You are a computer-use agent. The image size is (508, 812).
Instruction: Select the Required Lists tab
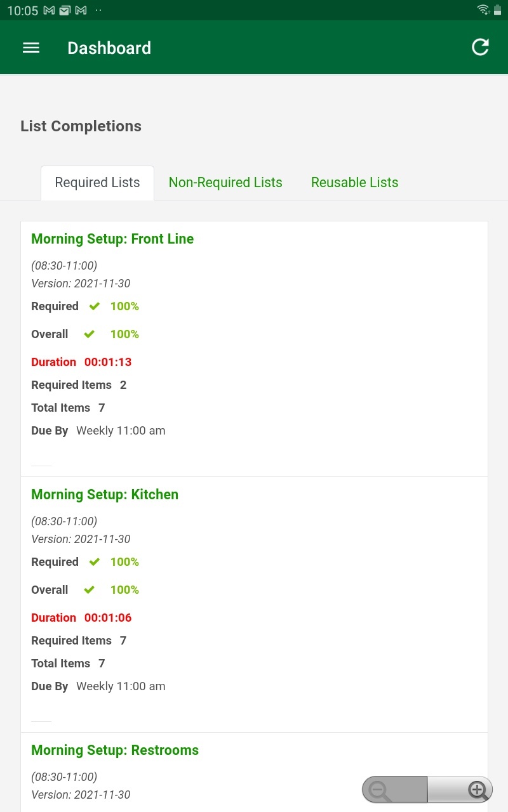coord(97,183)
